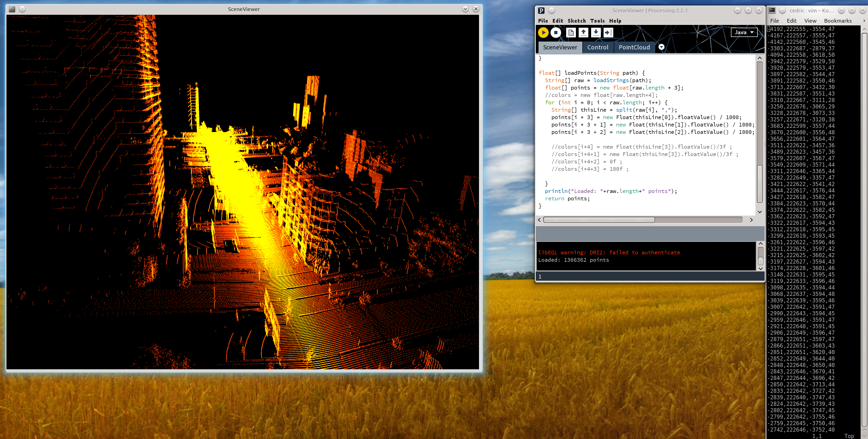868x439 pixels.
Task: Click the Save sketch down-arrow icon
Action: click(596, 32)
